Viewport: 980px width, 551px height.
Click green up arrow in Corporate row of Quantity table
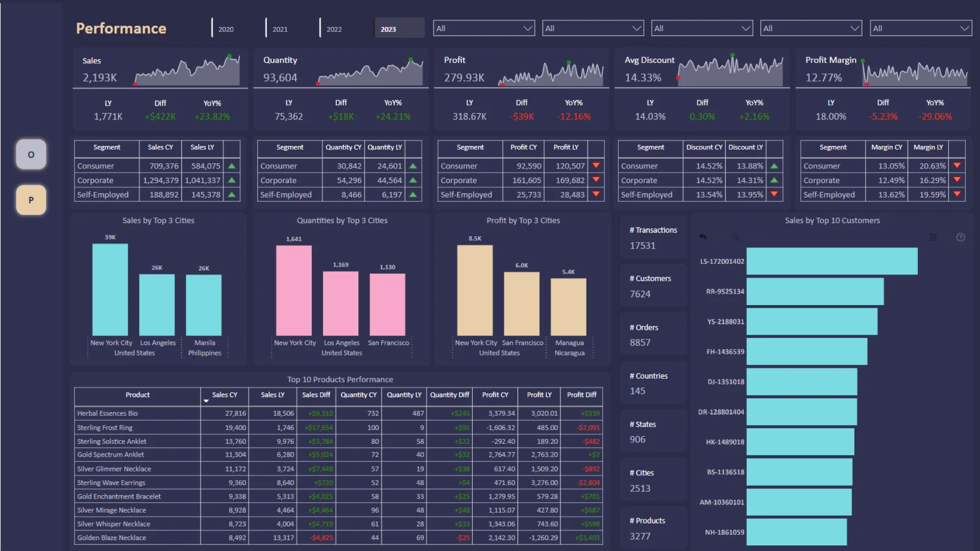[x=413, y=180]
